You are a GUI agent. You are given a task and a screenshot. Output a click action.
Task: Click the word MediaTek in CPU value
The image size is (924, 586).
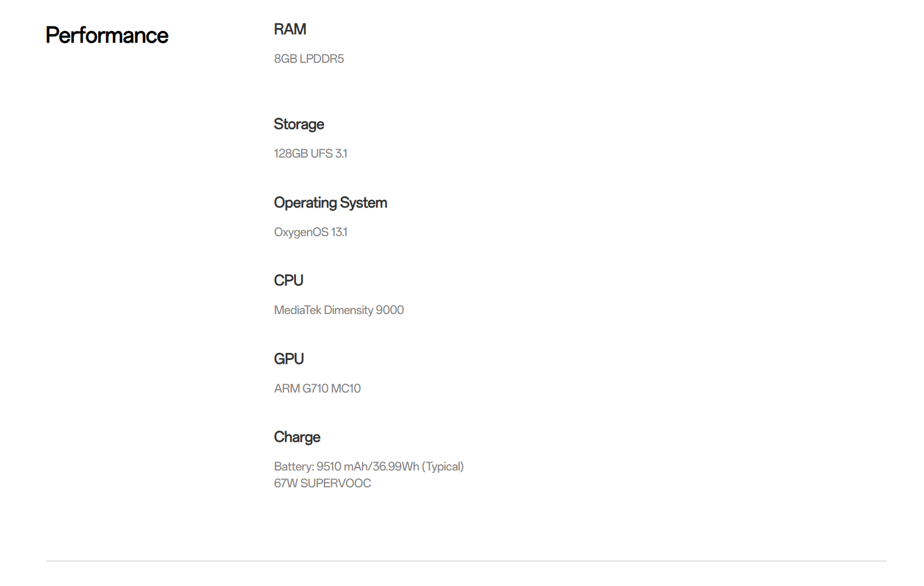(297, 310)
